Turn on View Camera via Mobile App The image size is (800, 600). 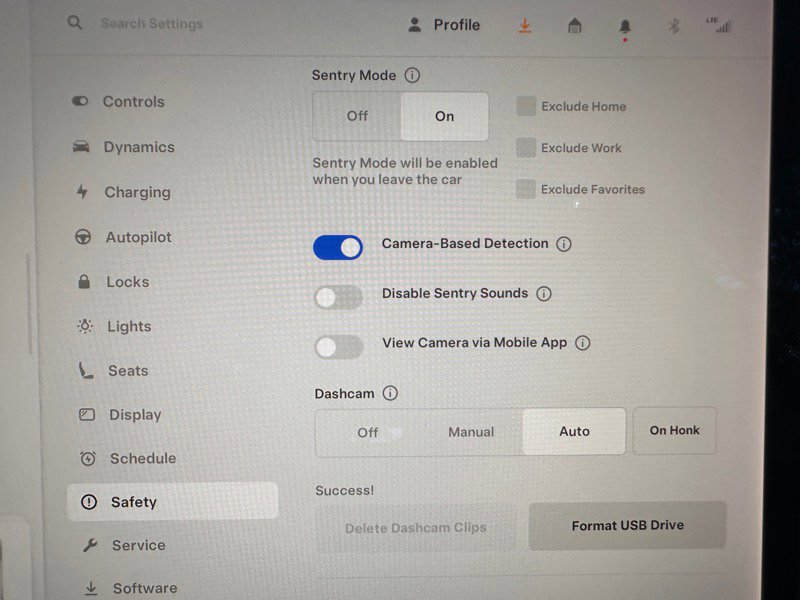click(x=338, y=346)
